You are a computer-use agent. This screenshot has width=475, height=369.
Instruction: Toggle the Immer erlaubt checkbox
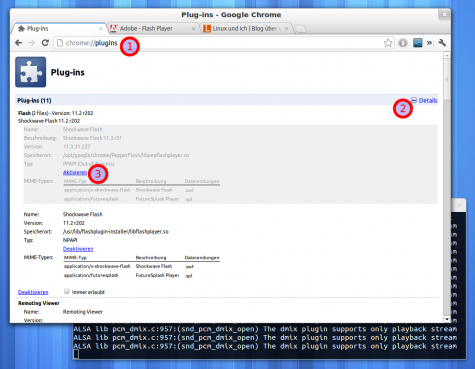pos(67,291)
